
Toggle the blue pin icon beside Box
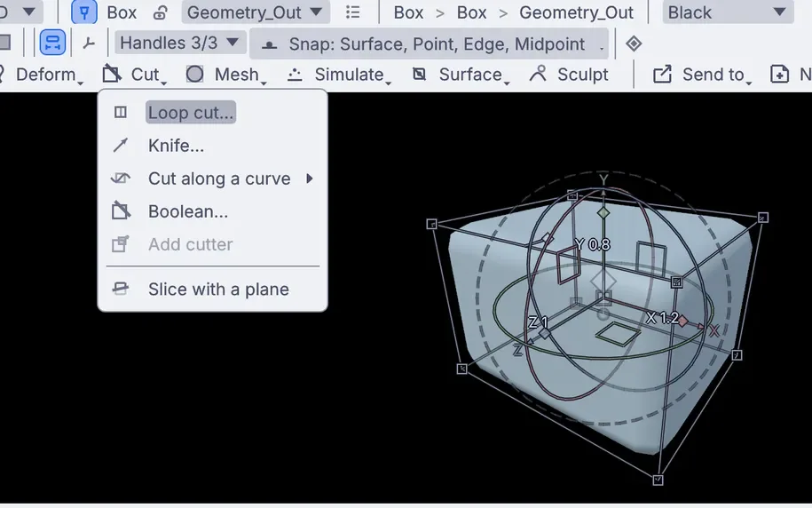[84, 12]
